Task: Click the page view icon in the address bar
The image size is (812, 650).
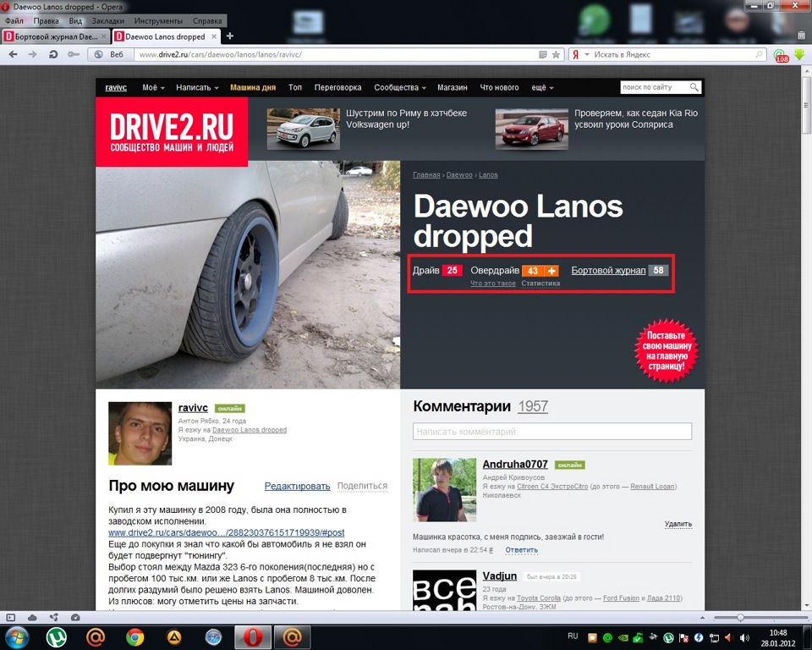Action: [543, 54]
